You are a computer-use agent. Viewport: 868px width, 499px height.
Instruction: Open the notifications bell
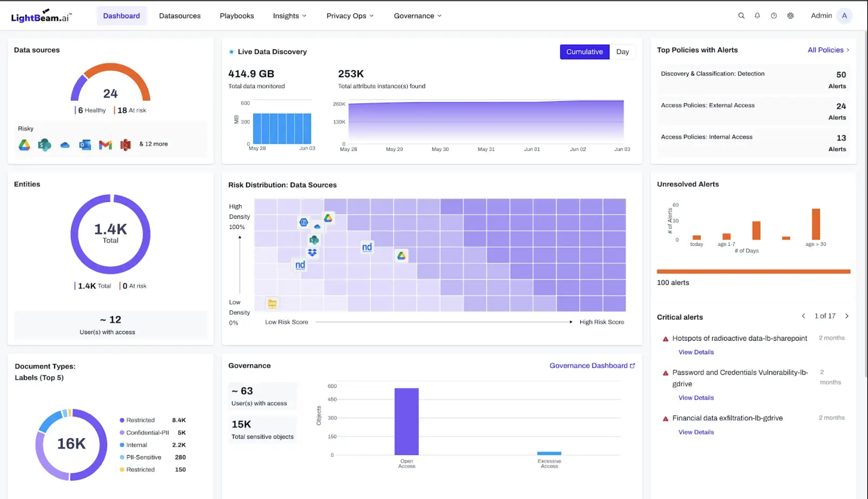pos(757,16)
